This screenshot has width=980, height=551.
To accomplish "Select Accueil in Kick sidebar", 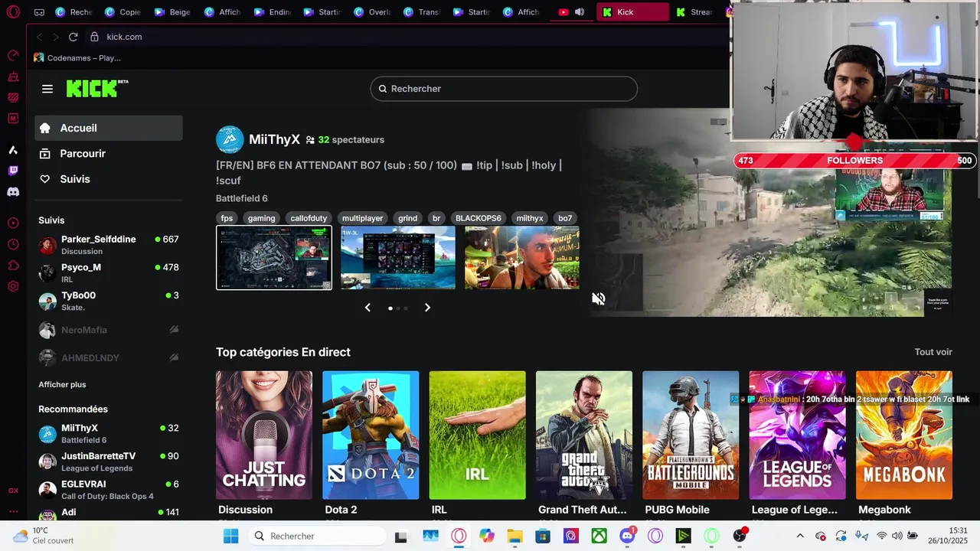I will tap(109, 128).
